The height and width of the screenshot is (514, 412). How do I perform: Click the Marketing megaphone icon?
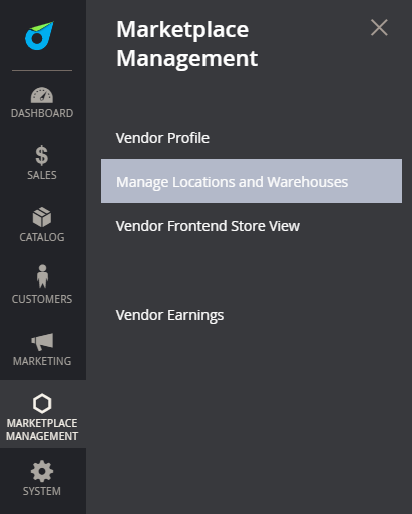click(x=42, y=342)
